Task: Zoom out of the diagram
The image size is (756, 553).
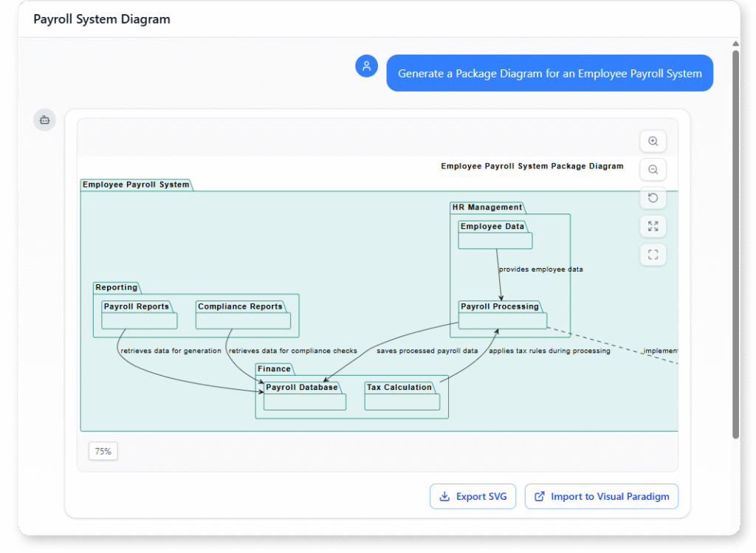Action: (x=653, y=169)
